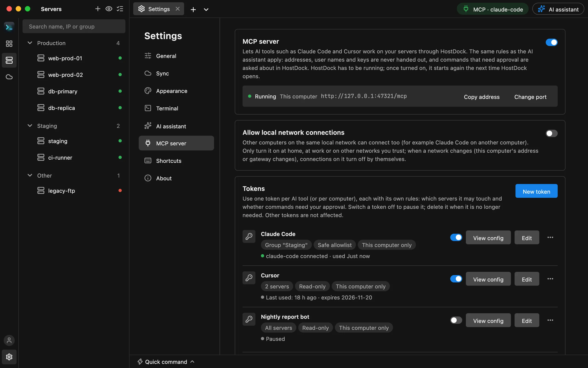Enable Allow local network connections switch

click(551, 133)
